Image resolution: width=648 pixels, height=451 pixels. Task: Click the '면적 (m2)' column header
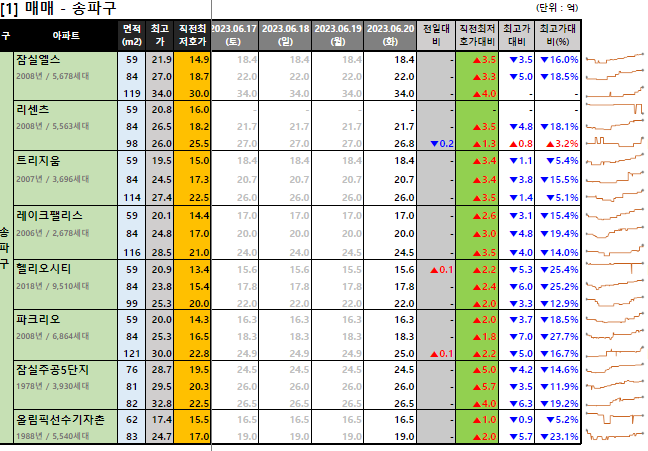131,35
